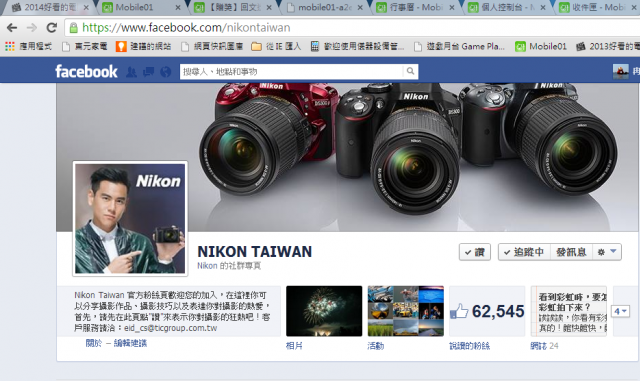Open the 建議的網站 bookmark
The height and width of the screenshot is (381, 640).
[x=143, y=46]
